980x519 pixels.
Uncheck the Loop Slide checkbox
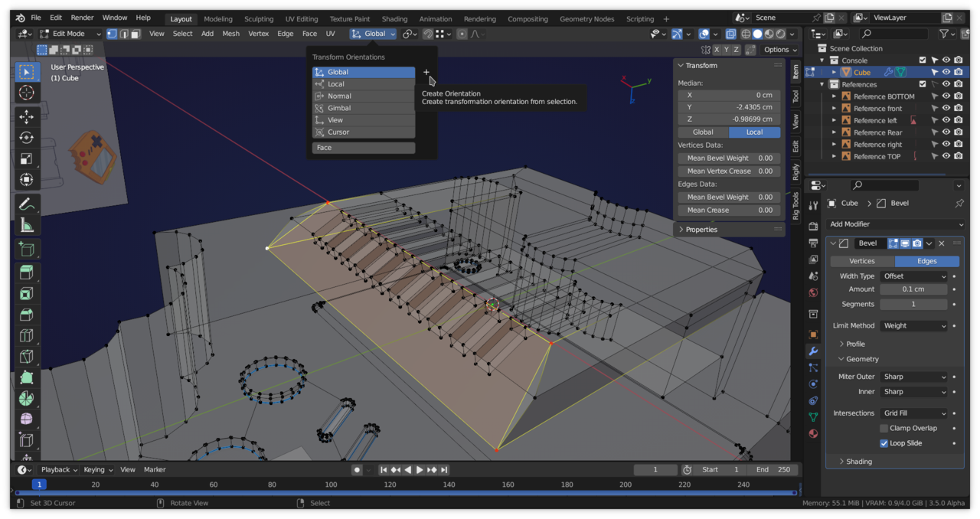(884, 443)
